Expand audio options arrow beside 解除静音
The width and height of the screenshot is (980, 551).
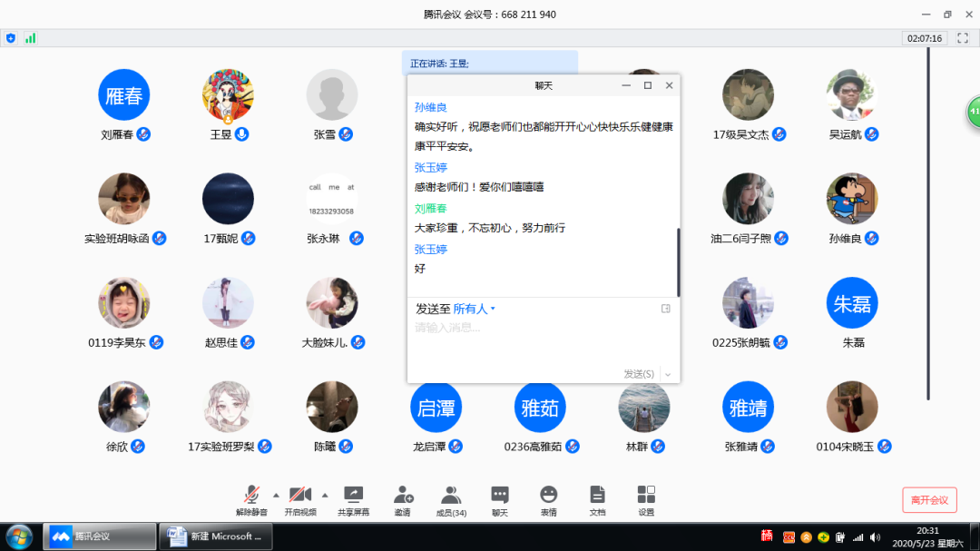coord(276,495)
